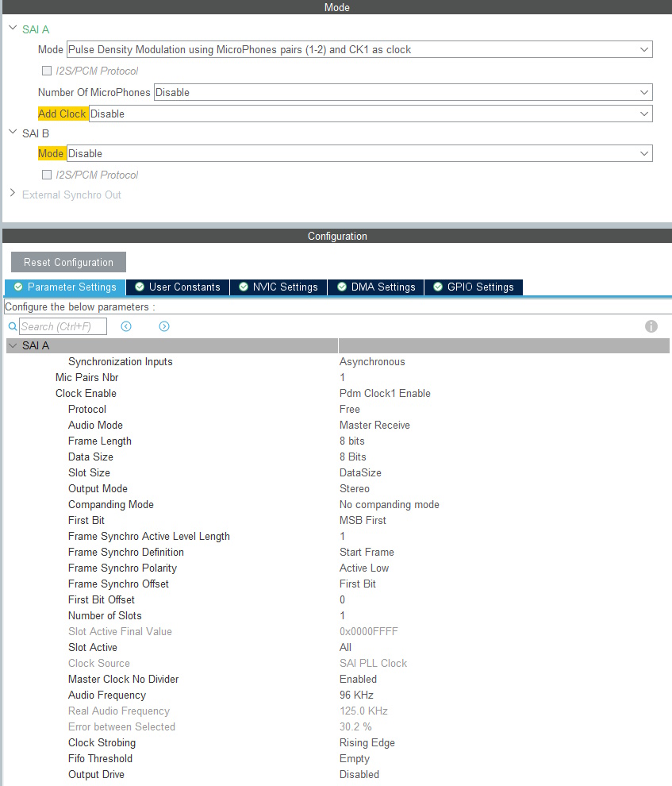This screenshot has width=672, height=786.
Task: Expand the External Synchro Out section
Action: pyautogui.click(x=12, y=193)
